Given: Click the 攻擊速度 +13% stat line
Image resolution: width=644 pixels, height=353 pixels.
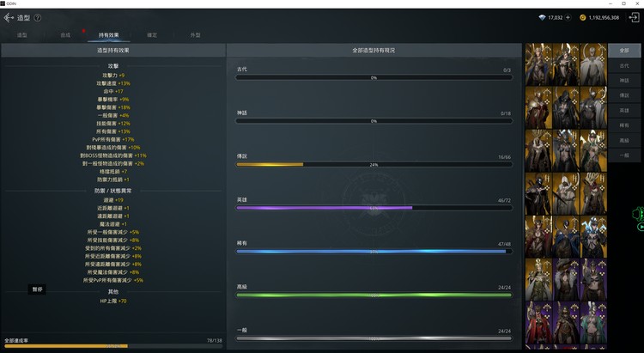Looking at the screenshot, I should (113, 83).
